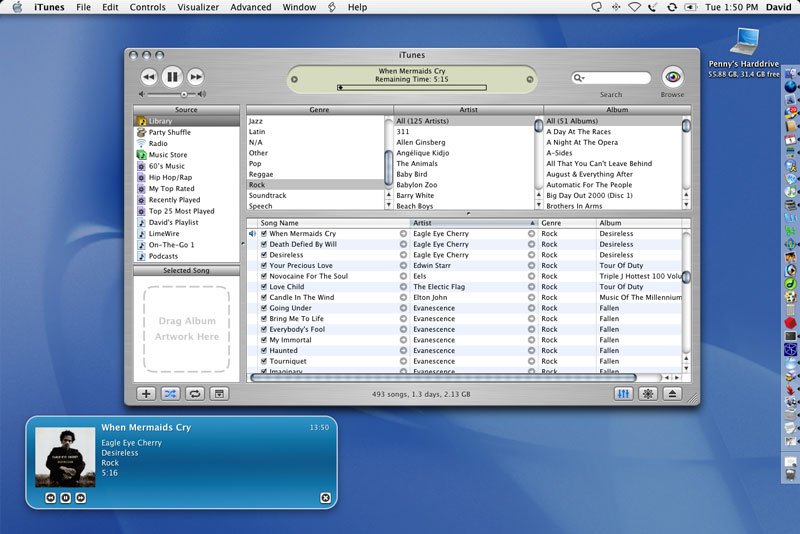Click store arrow beside Love Child
800x534 pixels.
(x=403, y=287)
